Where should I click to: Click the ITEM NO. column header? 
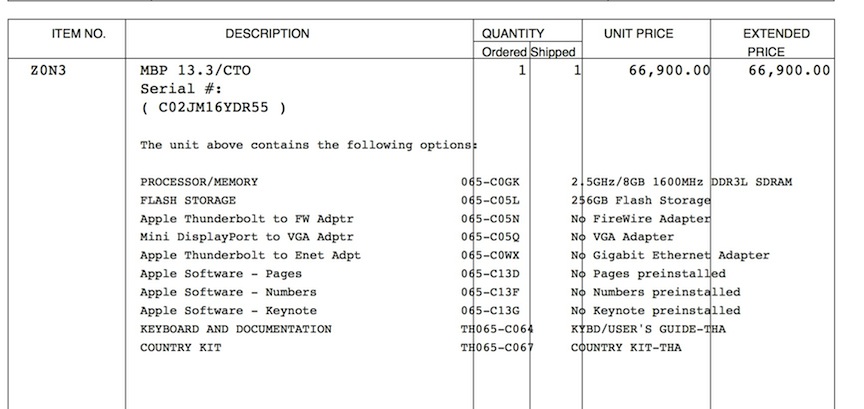pyautogui.click(x=78, y=34)
